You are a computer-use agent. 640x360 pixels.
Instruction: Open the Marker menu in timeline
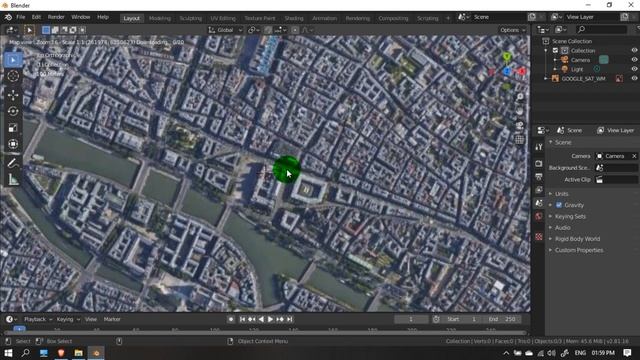[112, 319]
